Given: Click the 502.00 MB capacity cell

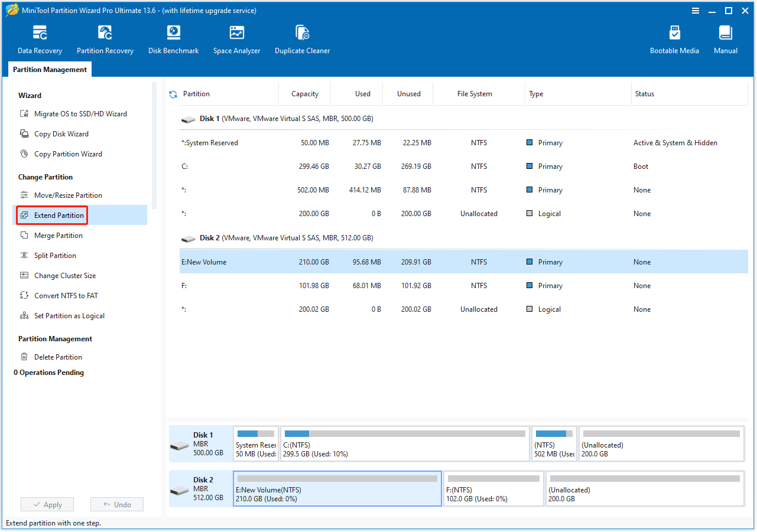Looking at the screenshot, I should click(313, 190).
